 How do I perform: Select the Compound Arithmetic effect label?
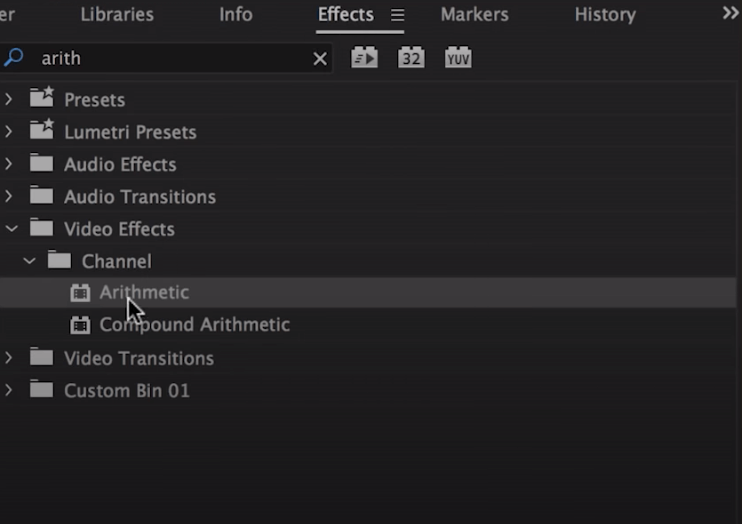(x=194, y=325)
